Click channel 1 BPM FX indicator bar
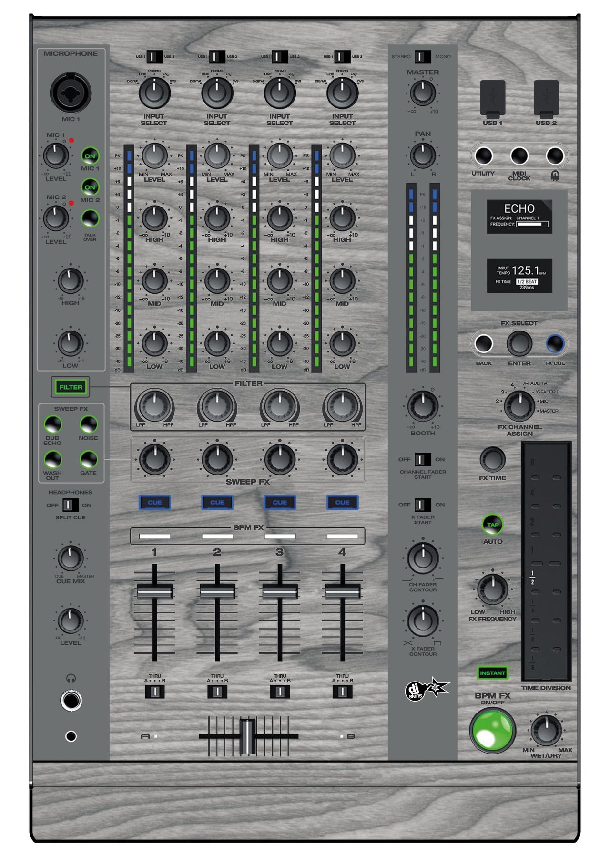Viewport: 610px width, 868px height. (154, 537)
